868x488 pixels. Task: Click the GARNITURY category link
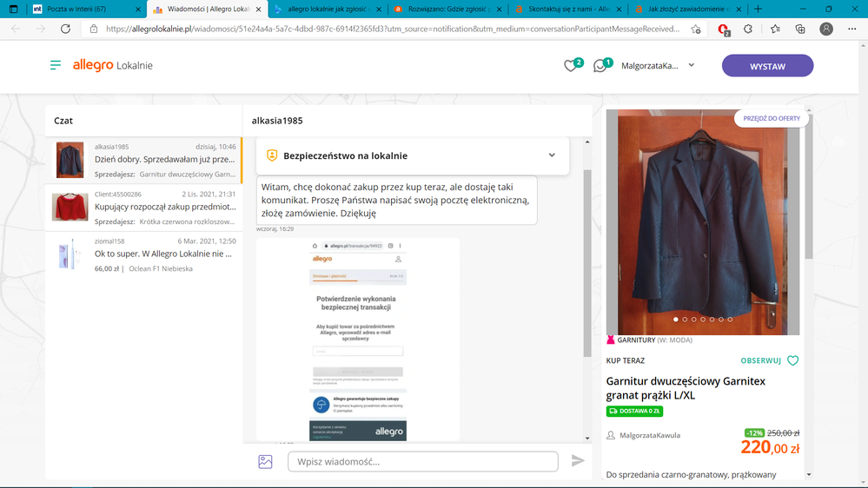point(636,340)
